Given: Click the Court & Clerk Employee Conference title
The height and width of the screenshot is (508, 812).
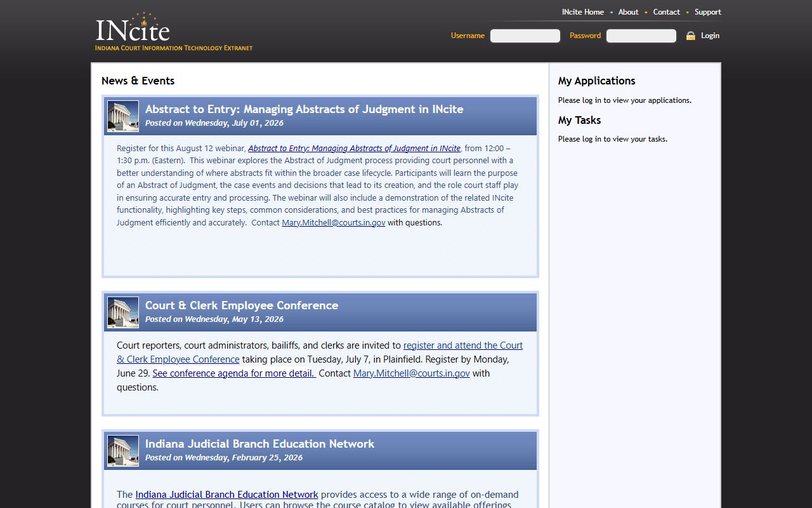Looking at the screenshot, I should 242,305.
